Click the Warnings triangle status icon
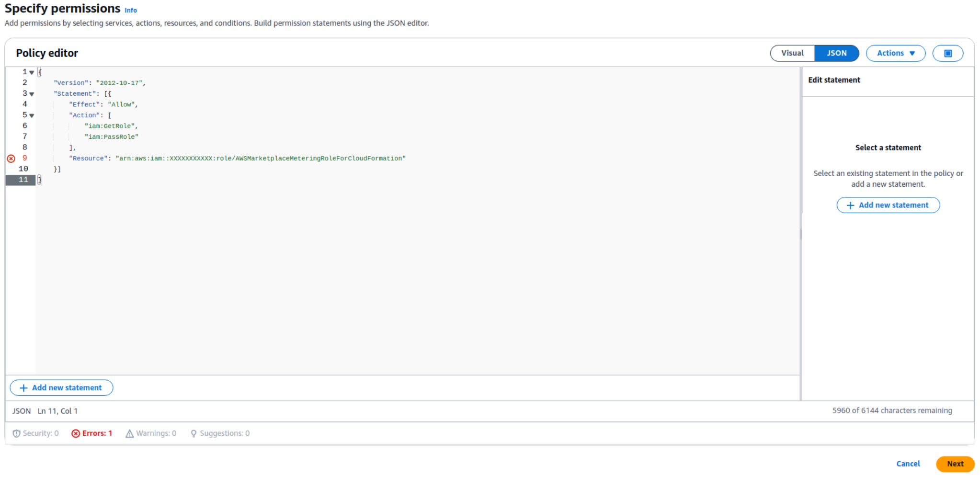 pyautogui.click(x=129, y=433)
